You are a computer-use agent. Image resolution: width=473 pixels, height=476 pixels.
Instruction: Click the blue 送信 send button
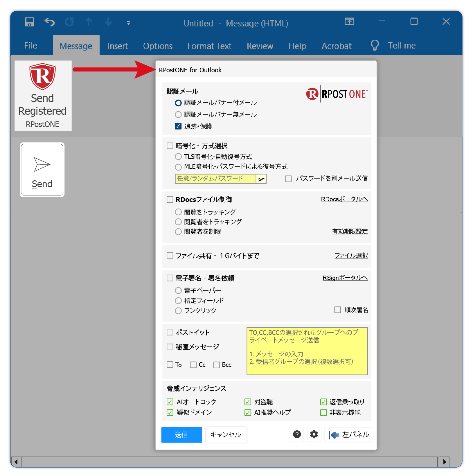point(181,435)
